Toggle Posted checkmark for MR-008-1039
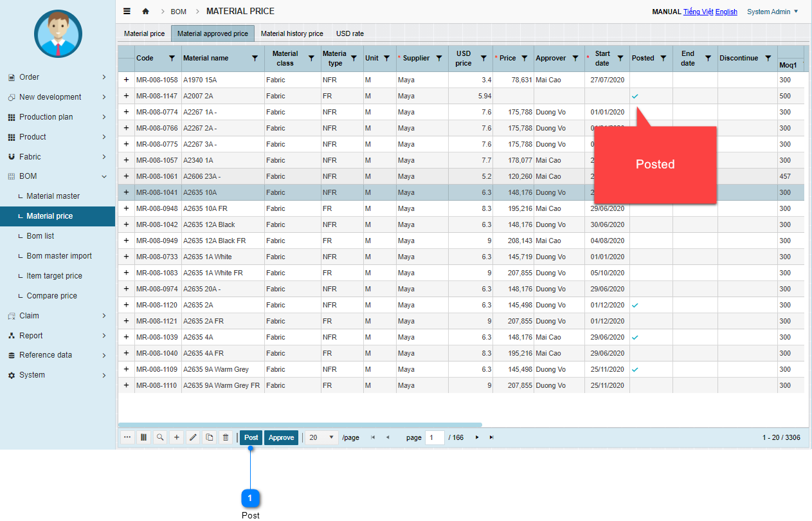Image resolution: width=812 pixels, height=521 pixels. click(x=635, y=337)
